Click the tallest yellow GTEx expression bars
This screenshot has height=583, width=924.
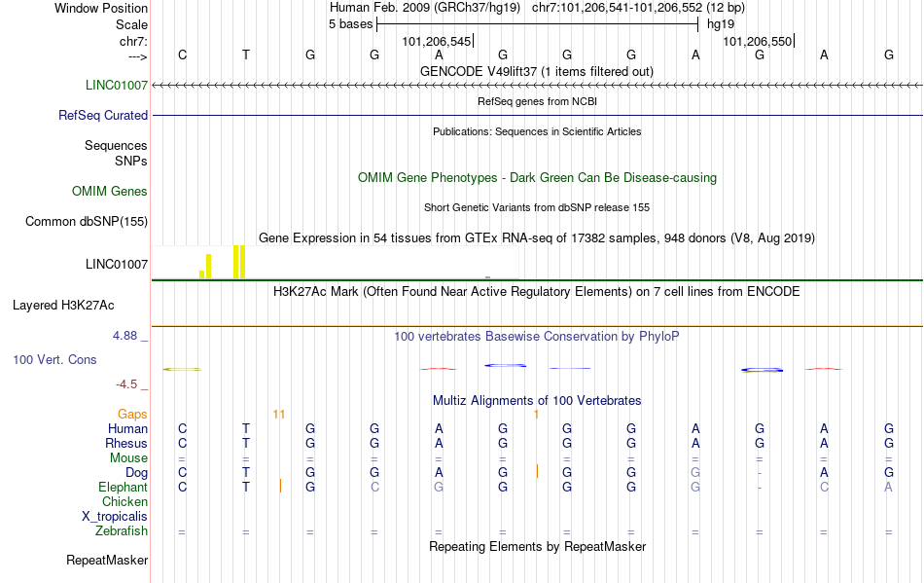click(x=238, y=262)
